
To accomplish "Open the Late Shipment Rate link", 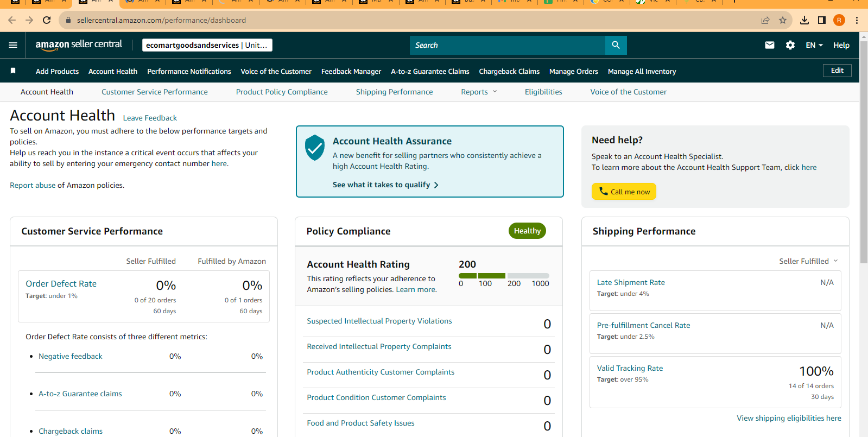I will coord(631,282).
